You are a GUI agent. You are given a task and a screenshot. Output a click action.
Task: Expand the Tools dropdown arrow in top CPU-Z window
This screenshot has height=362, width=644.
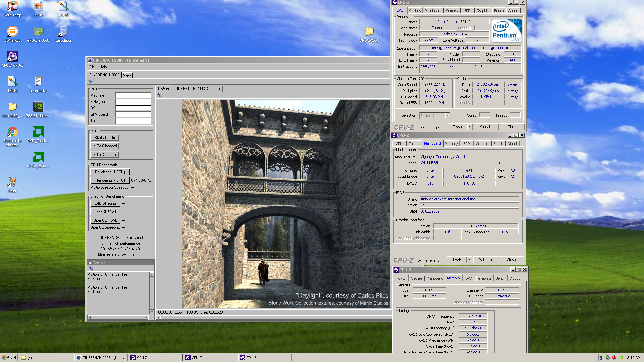[x=470, y=127]
